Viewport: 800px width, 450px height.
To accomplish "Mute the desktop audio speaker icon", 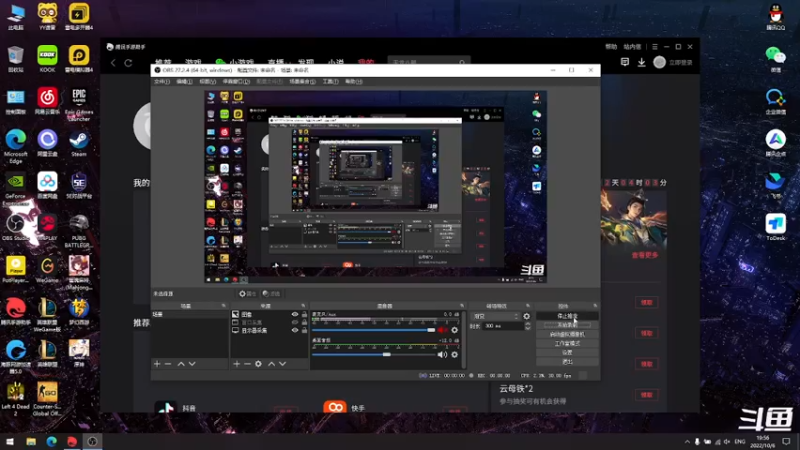I will click(x=442, y=355).
